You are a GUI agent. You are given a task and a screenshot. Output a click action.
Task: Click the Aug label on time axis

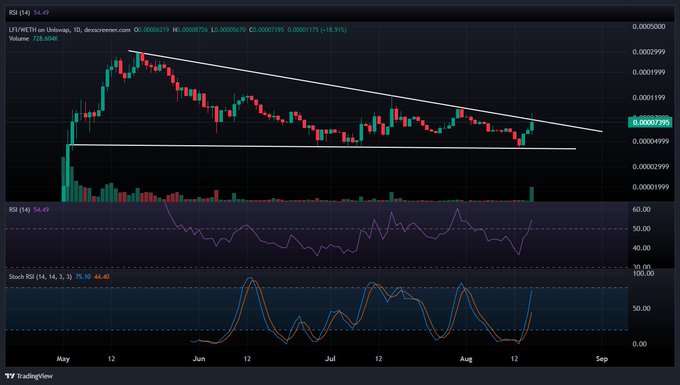point(466,359)
